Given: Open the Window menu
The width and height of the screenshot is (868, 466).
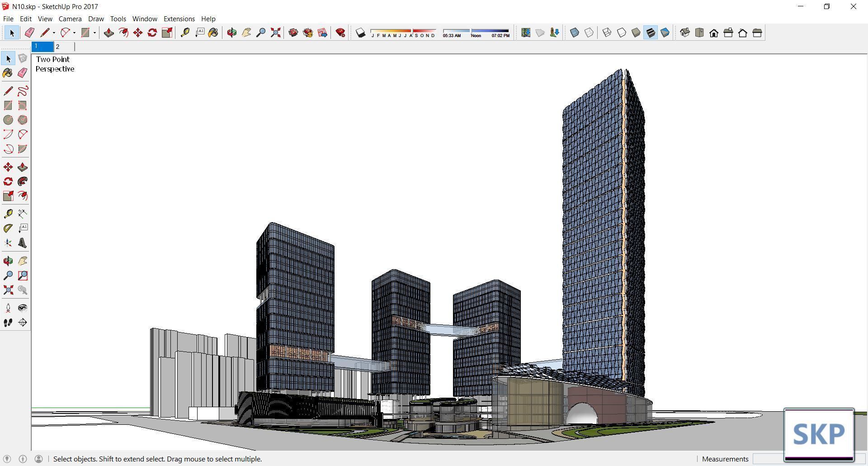Looking at the screenshot, I should click(x=145, y=19).
